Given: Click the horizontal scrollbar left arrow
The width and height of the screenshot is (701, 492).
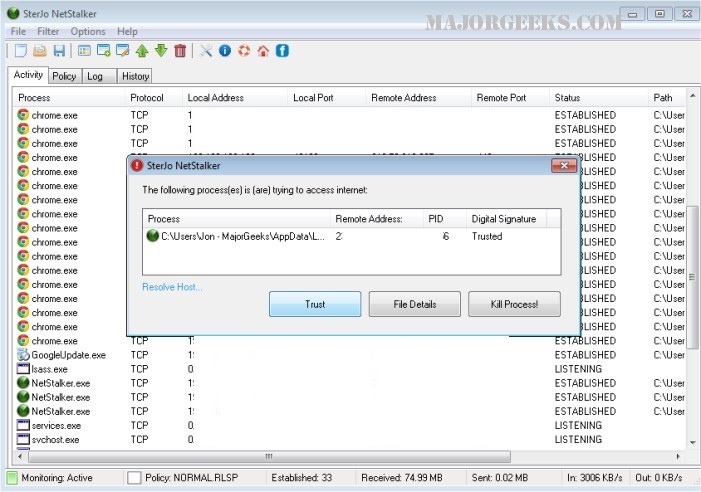Looking at the screenshot, I should pos(20,456).
